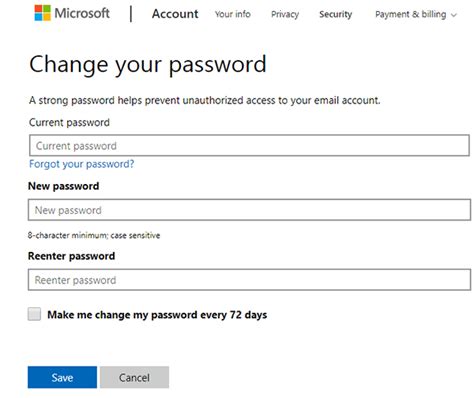Open the Account home link
This screenshot has height=398, width=474.
[x=175, y=14]
